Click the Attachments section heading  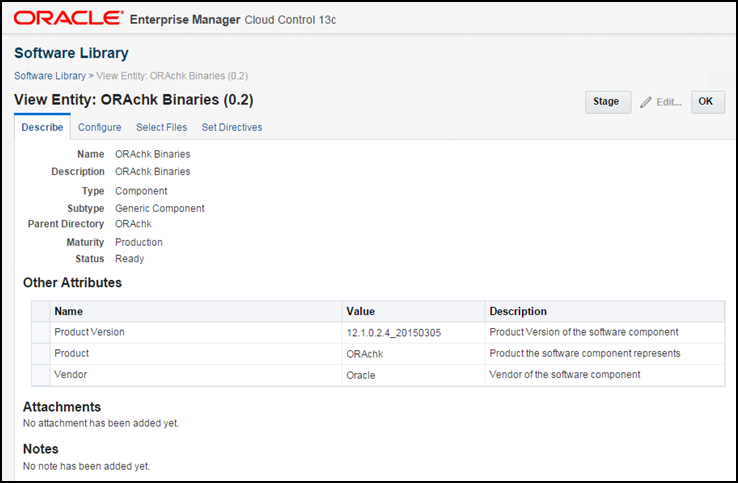[62, 407]
